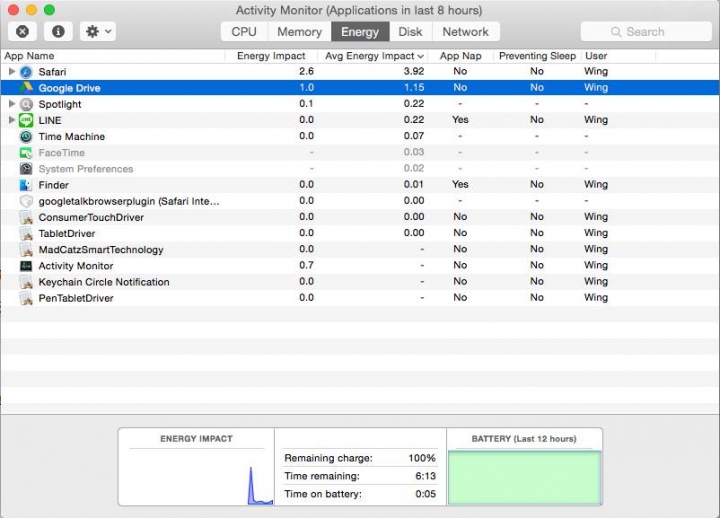This screenshot has width=720, height=518.
Task: Click the Safari compass icon
Action: click(26, 72)
